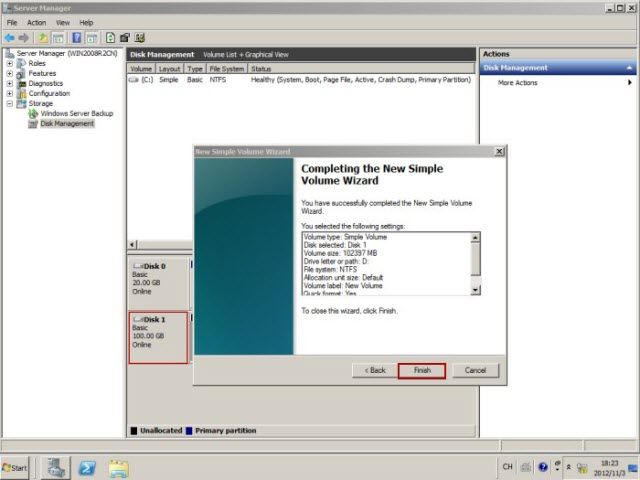Click More Actions in Actions pane

(518, 83)
